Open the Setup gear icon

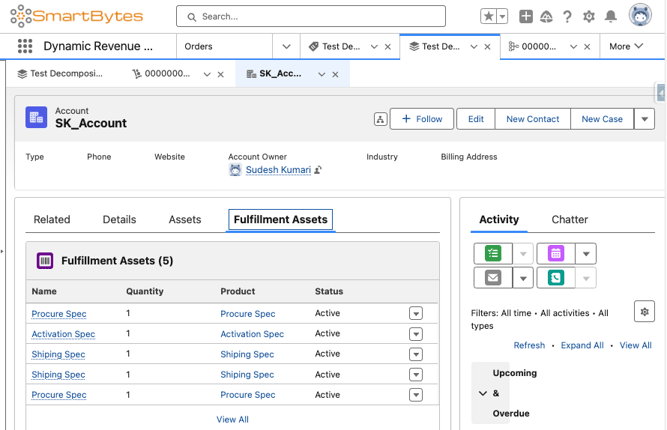tap(589, 17)
